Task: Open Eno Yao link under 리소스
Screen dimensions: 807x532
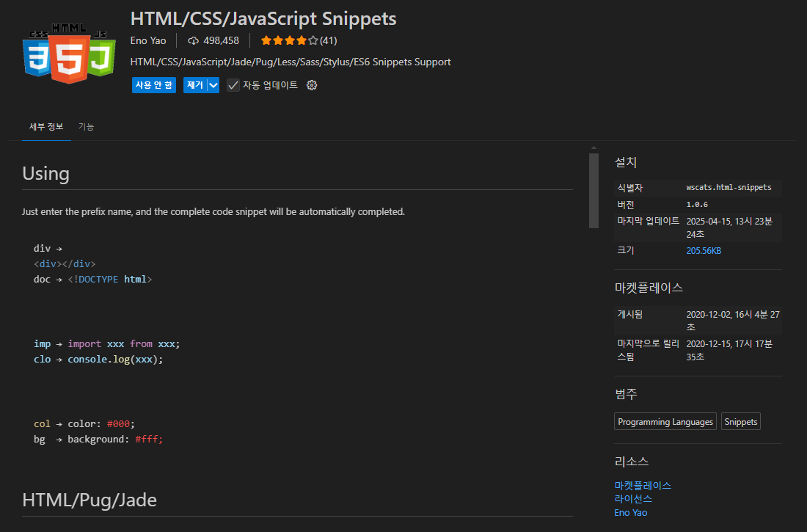Action: 630,513
